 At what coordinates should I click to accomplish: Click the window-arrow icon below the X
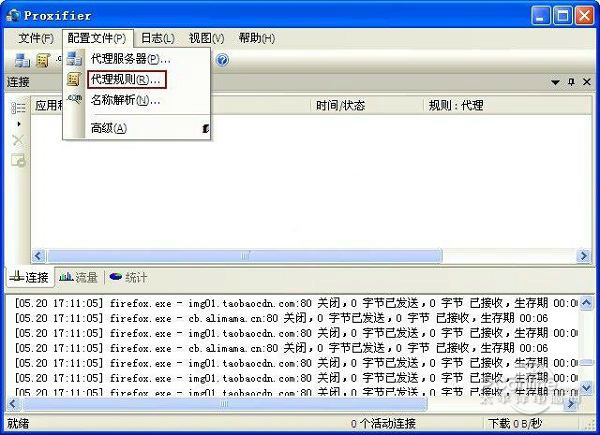18,160
